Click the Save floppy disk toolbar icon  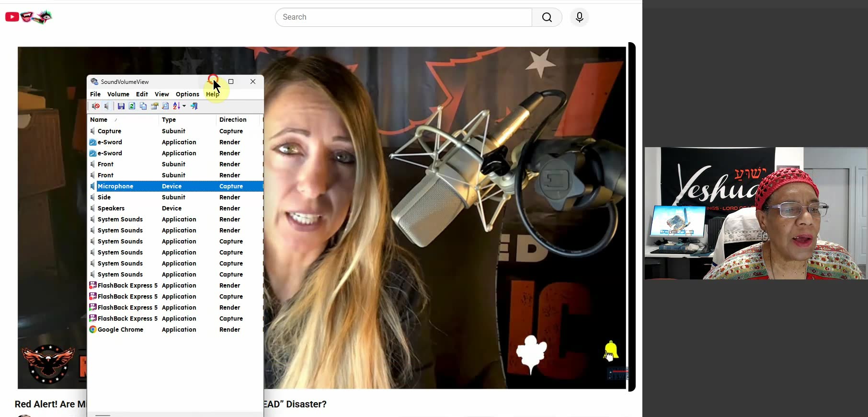(121, 106)
